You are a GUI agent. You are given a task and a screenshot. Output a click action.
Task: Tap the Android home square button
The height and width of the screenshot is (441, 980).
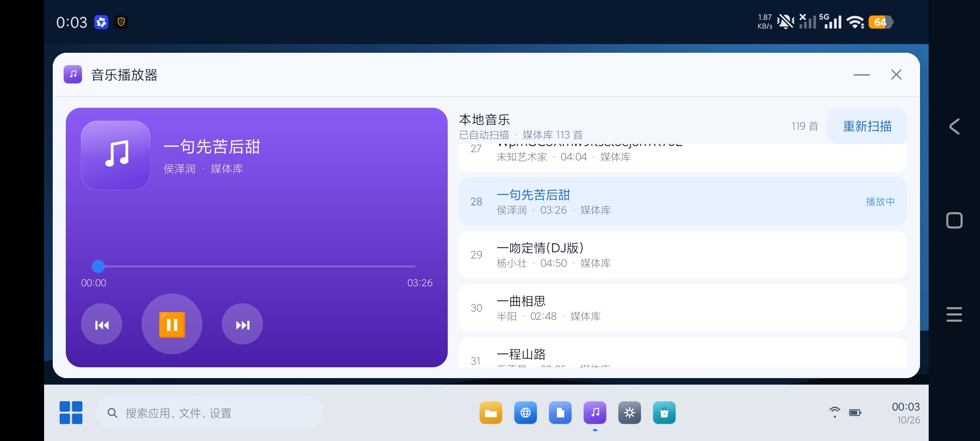coord(954,220)
